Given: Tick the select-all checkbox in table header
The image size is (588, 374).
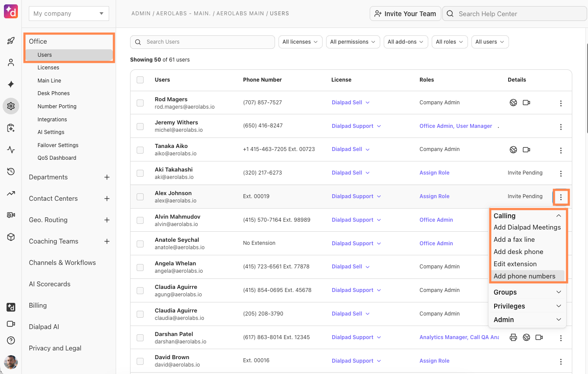Looking at the screenshot, I should coord(140,80).
